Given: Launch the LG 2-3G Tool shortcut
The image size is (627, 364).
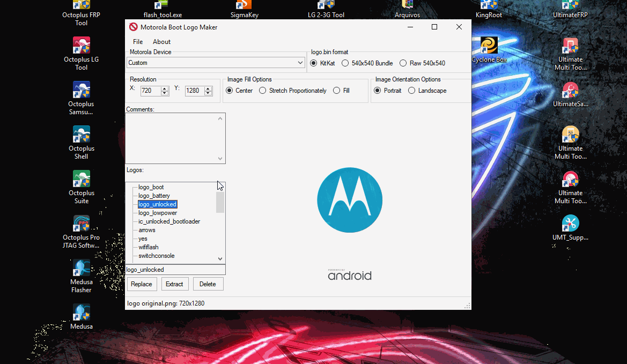Looking at the screenshot, I should tap(326, 10).
